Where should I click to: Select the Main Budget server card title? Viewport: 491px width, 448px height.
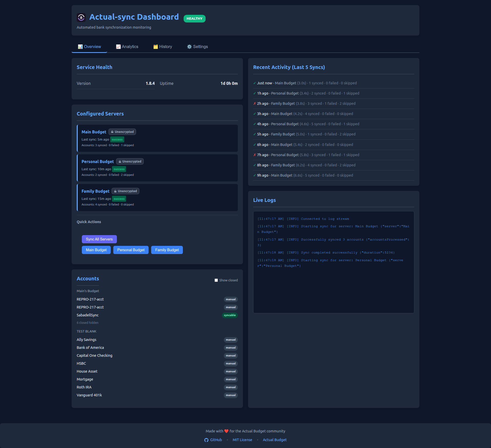pos(94,132)
